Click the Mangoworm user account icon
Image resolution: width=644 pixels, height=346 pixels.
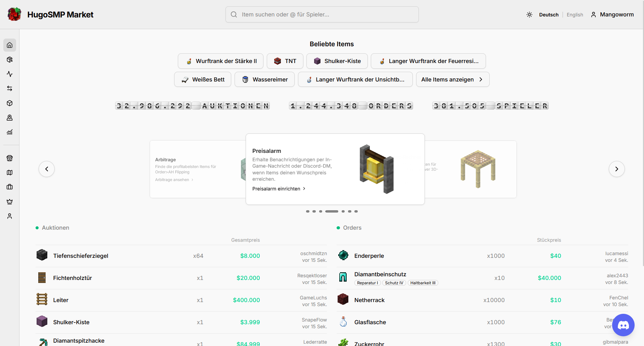(x=593, y=15)
